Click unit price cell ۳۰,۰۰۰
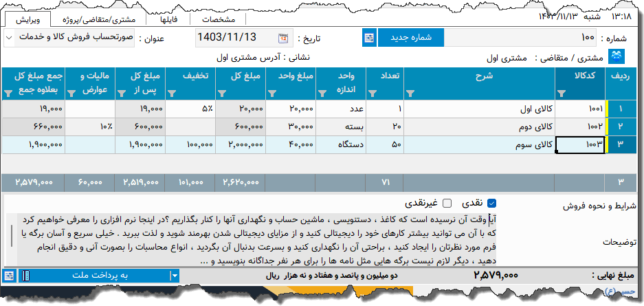Screen dimensions: 644x306 click(290, 126)
